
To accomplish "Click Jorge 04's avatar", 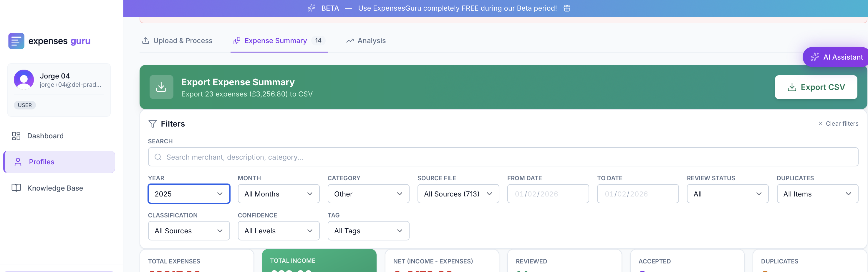I will 24,79.
